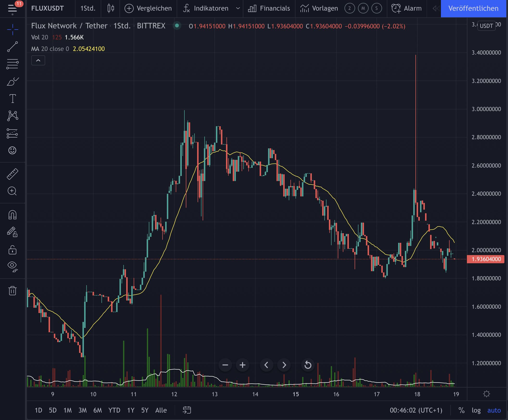Image resolution: width=508 pixels, height=420 pixels.
Task: Open the emoji icons tool
Action: [x=12, y=150]
